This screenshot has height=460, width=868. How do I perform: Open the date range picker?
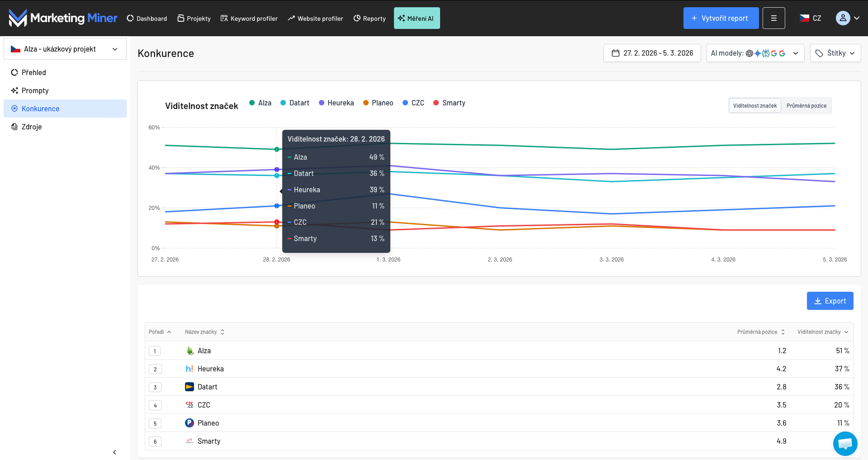pos(652,53)
